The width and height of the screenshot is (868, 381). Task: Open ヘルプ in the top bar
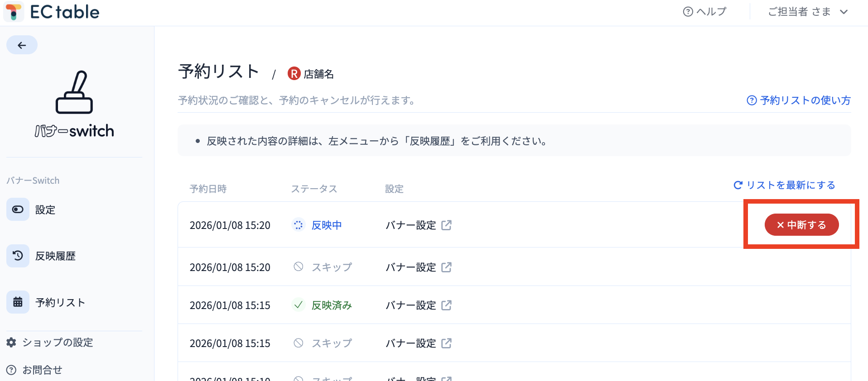[705, 12]
